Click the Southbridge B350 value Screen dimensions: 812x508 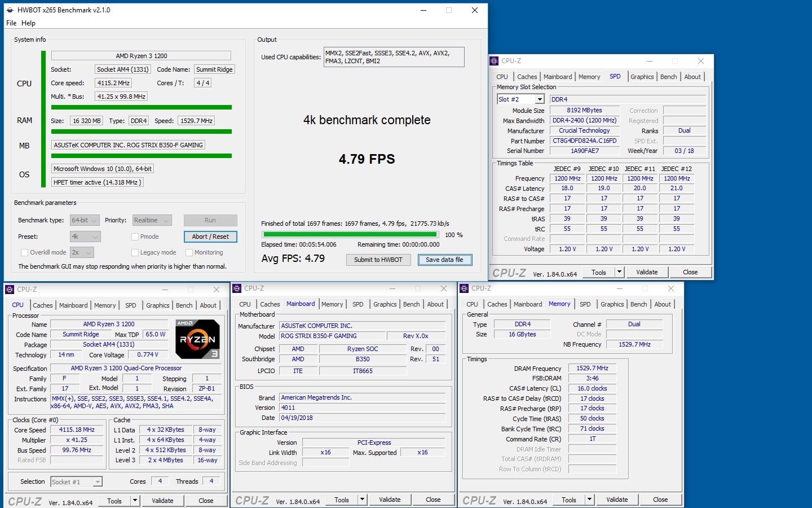(363, 359)
